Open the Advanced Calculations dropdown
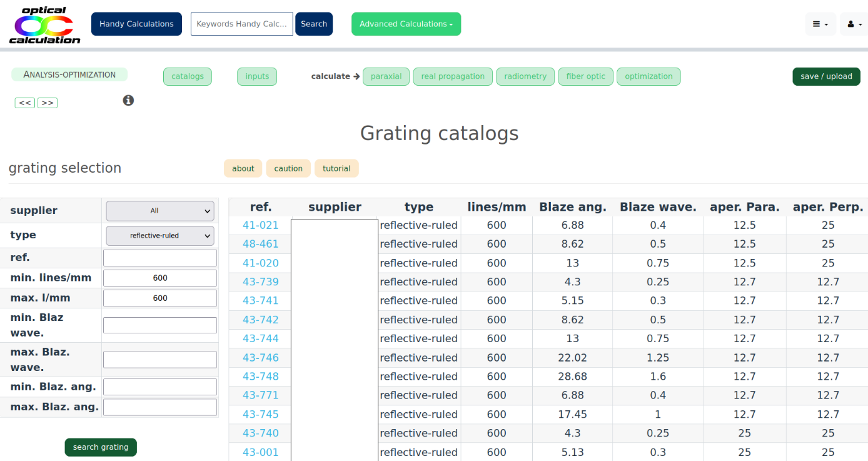Image resolution: width=868 pixels, height=461 pixels. [x=406, y=24]
